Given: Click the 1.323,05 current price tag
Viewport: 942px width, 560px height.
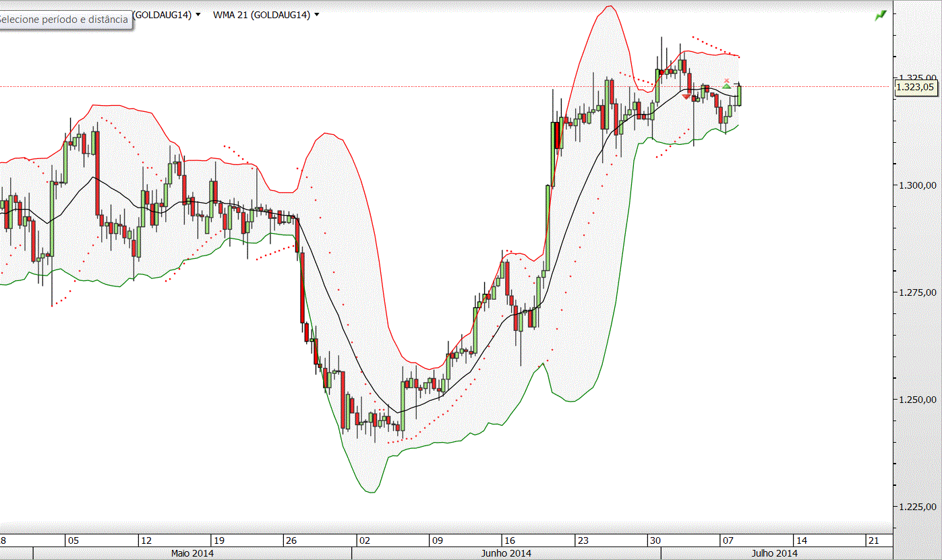Looking at the screenshot, I should pos(916,86).
